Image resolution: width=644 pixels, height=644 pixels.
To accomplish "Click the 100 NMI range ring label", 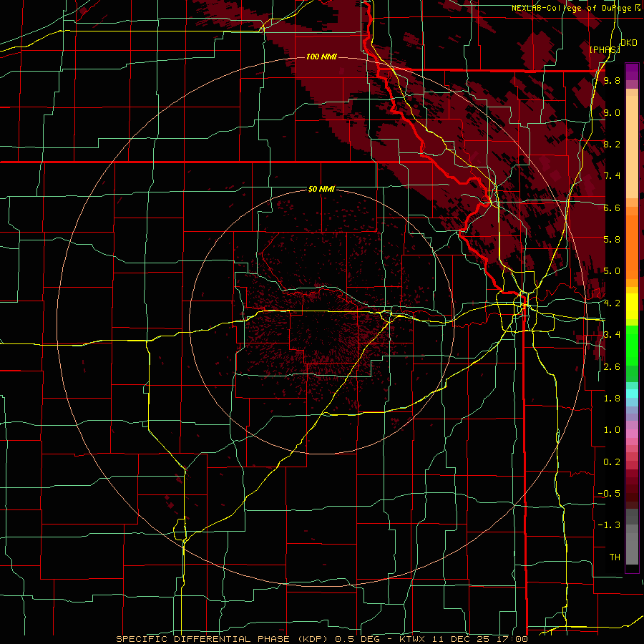I will coord(321,57).
